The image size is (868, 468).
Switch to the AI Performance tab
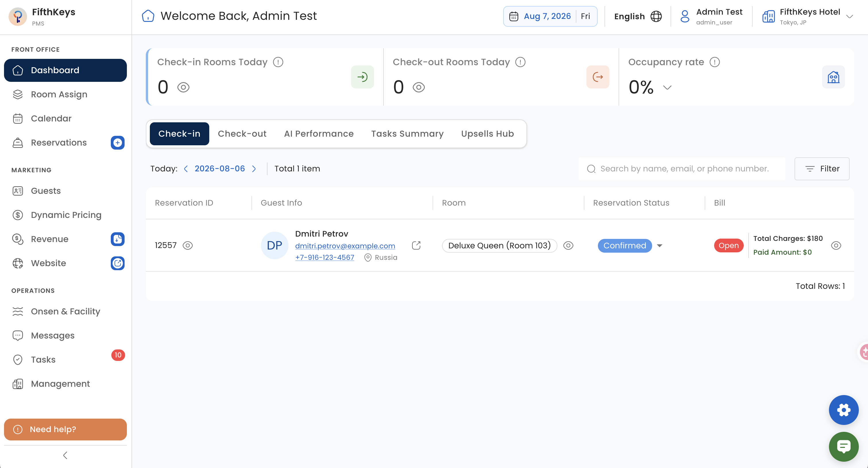click(x=319, y=134)
